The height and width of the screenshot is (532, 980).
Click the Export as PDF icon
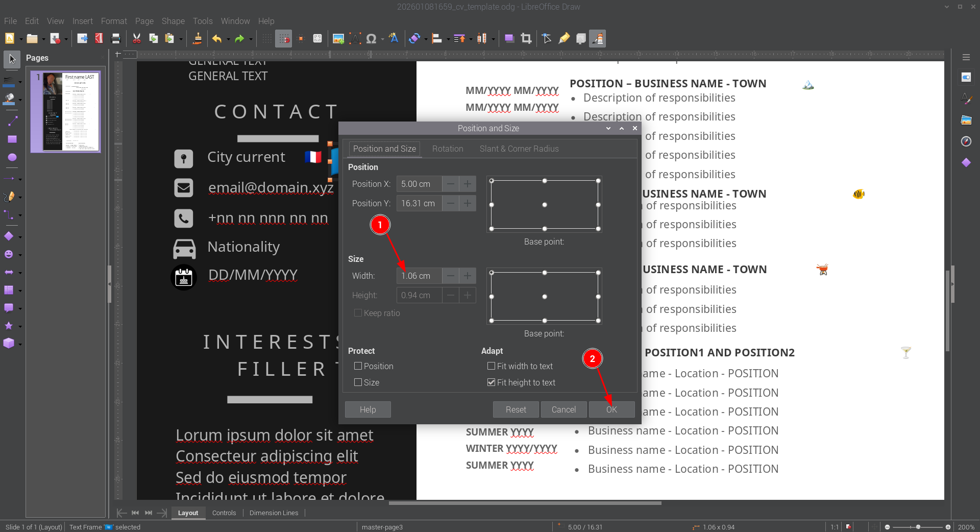point(99,38)
